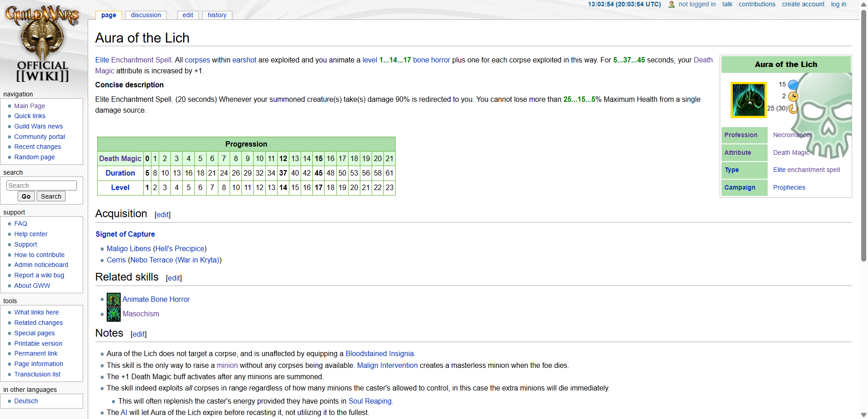Click the activation time clock icon
Viewport: 868px width, 419px height.
click(x=793, y=96)
